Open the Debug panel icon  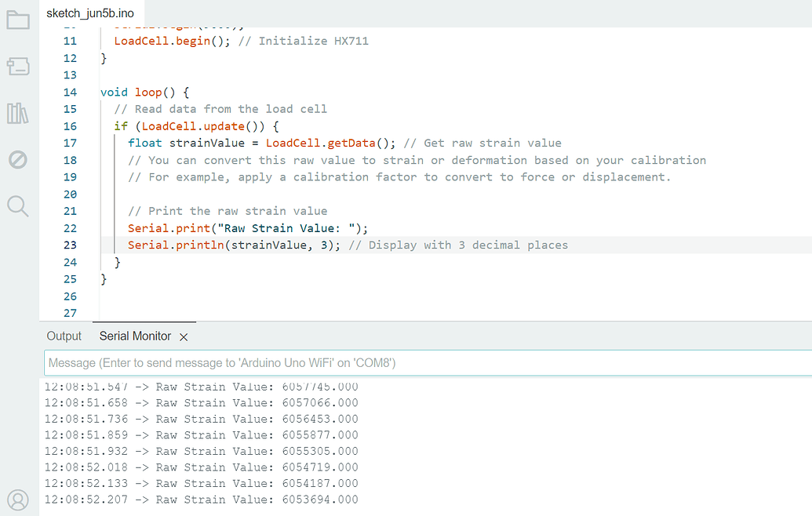[17, 160]
